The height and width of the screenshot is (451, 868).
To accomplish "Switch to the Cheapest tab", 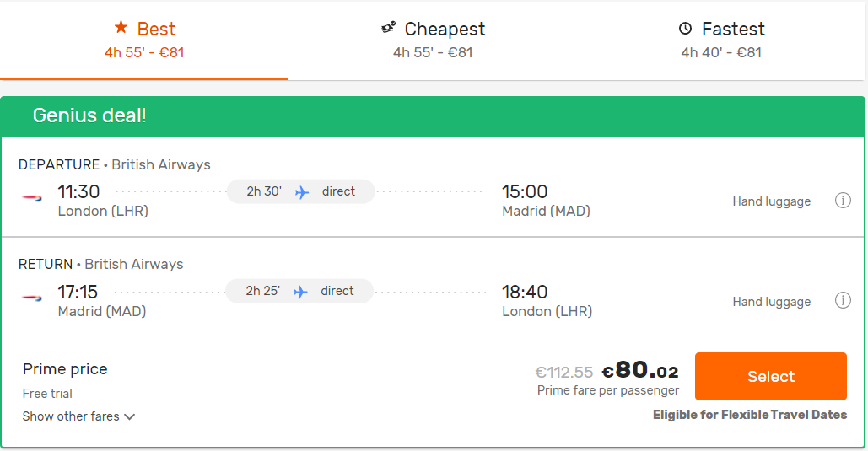I will (x=434, y=40).
